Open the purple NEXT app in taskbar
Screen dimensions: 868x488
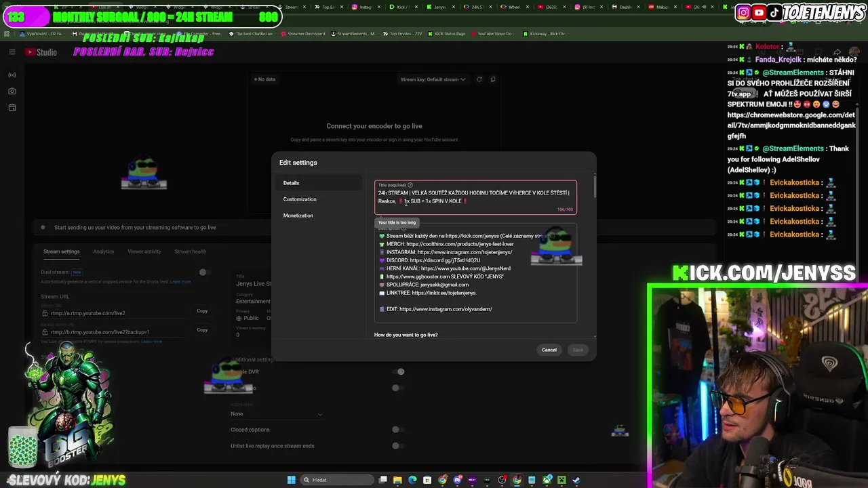click(472, 480)
